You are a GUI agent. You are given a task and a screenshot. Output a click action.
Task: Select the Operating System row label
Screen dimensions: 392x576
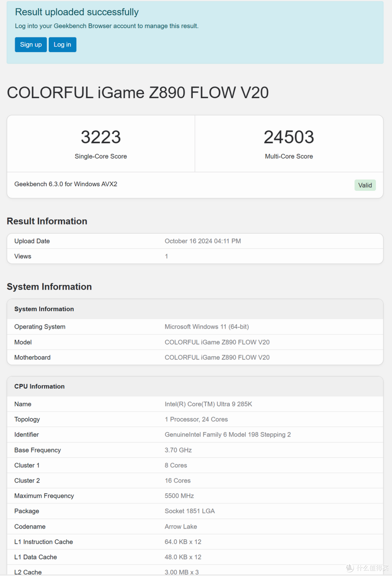coord(40,327)
